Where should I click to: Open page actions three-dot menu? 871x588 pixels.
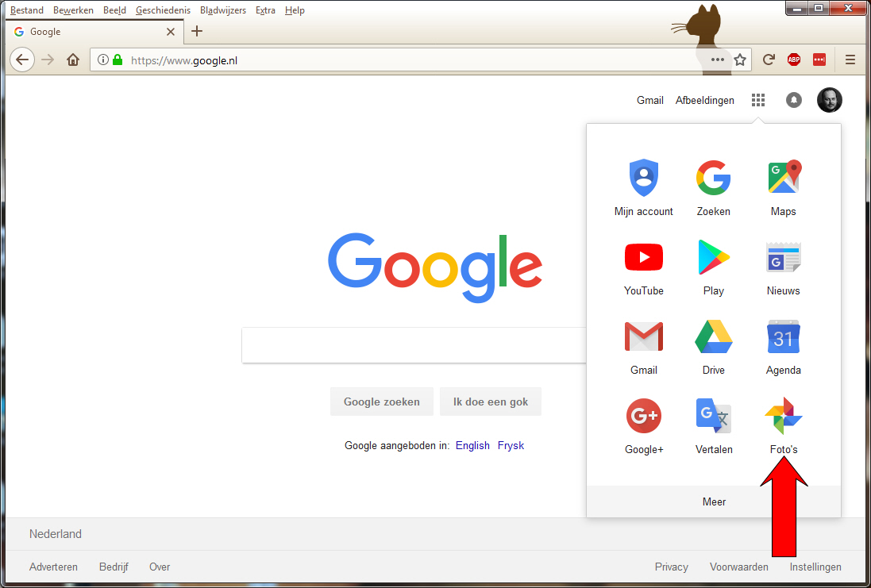click(718, 60)
